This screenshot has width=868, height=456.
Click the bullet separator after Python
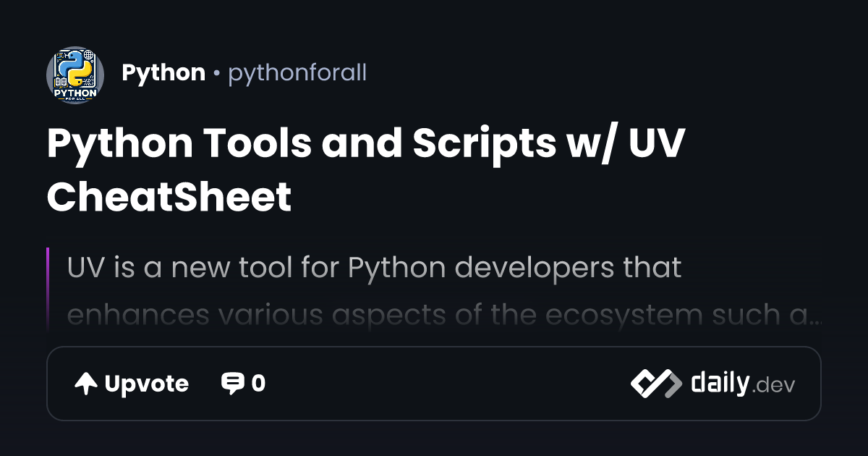coord(217,74)
